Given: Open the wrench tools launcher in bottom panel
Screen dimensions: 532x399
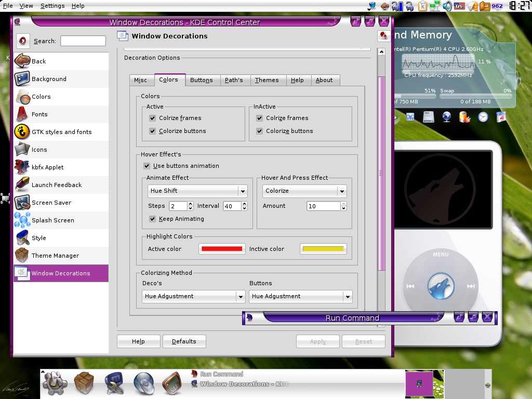Looking at the screenshot, I should coord(114,383).
